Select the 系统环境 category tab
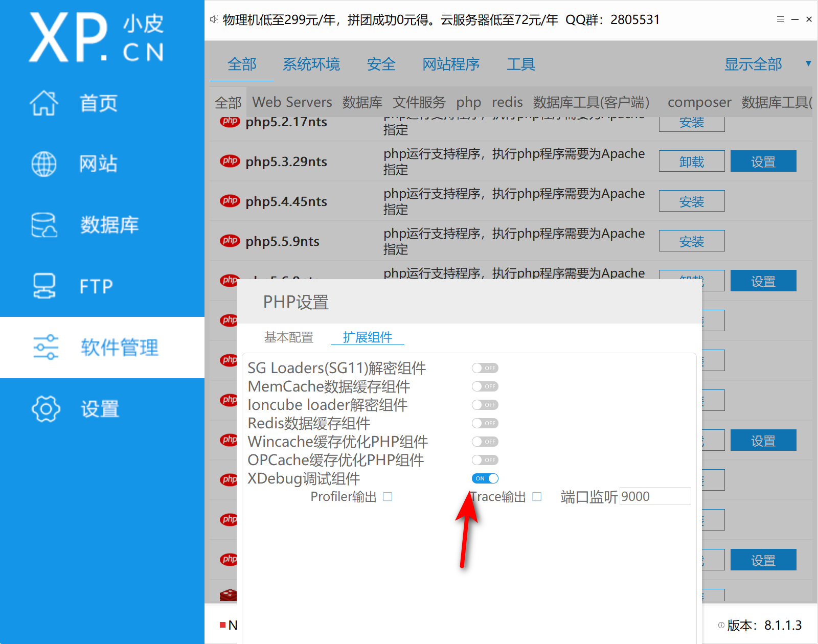 click(311, 64)
